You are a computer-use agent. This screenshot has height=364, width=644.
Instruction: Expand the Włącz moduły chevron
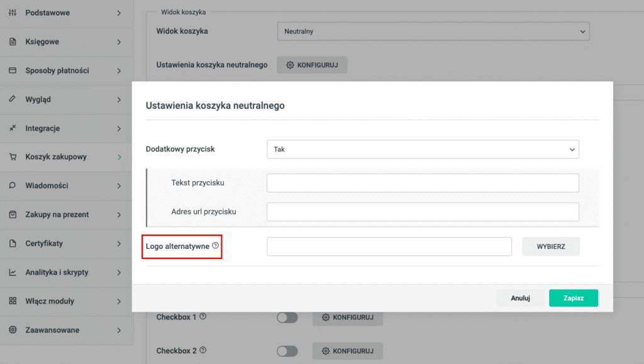coord(119,301)
